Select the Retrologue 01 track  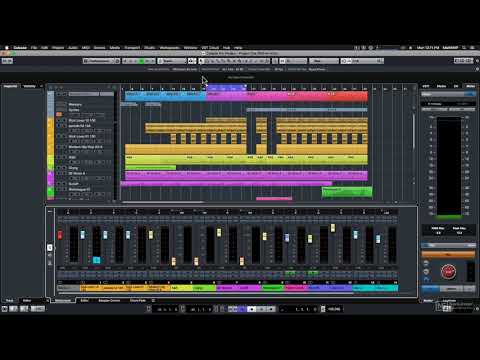pyautogui.click(x=79, y=189)
